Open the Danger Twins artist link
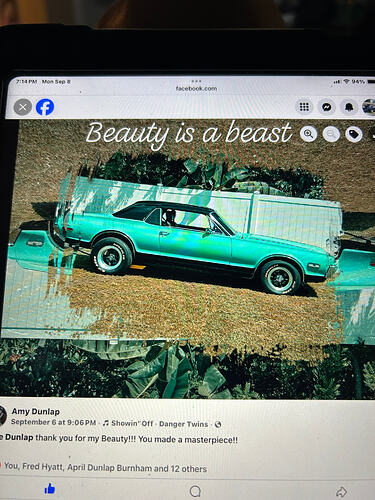 pyautogui.click(x=184, y=424)
